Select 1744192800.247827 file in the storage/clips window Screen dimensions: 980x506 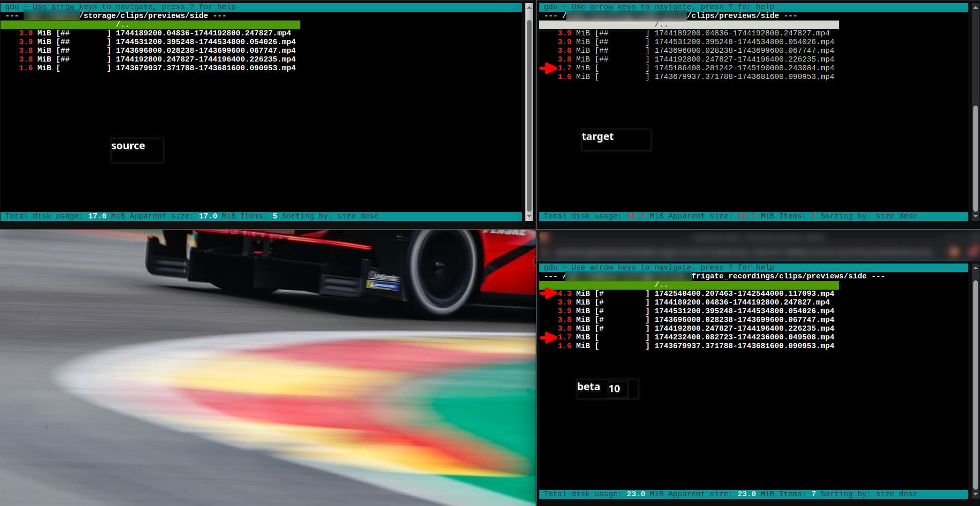[157, 59]
